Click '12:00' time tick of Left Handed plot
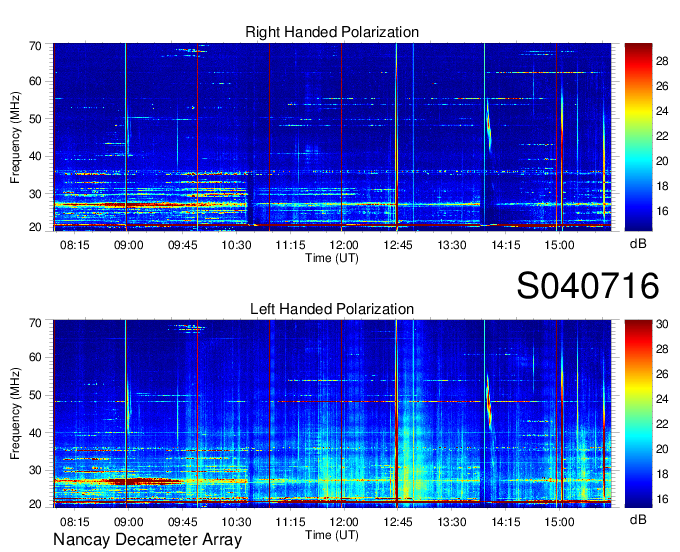 (344, 522)
